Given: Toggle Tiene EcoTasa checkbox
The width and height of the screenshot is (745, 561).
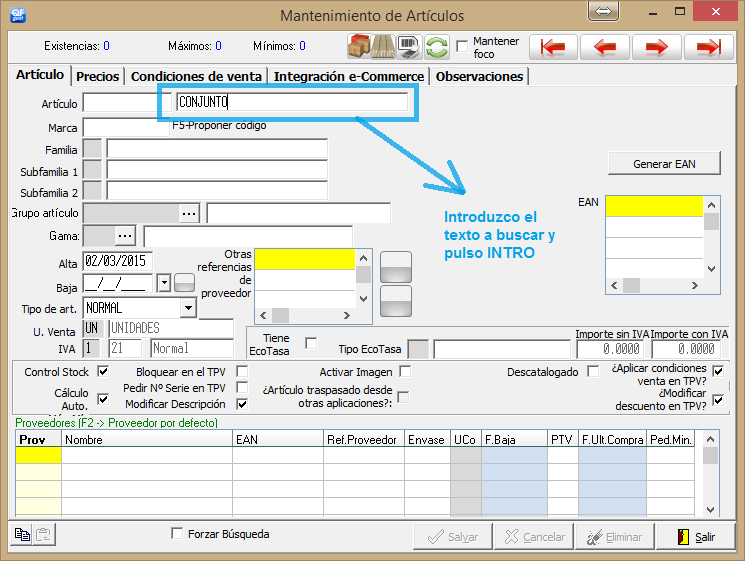Looking at the screenshot, I should click(311, 343).
